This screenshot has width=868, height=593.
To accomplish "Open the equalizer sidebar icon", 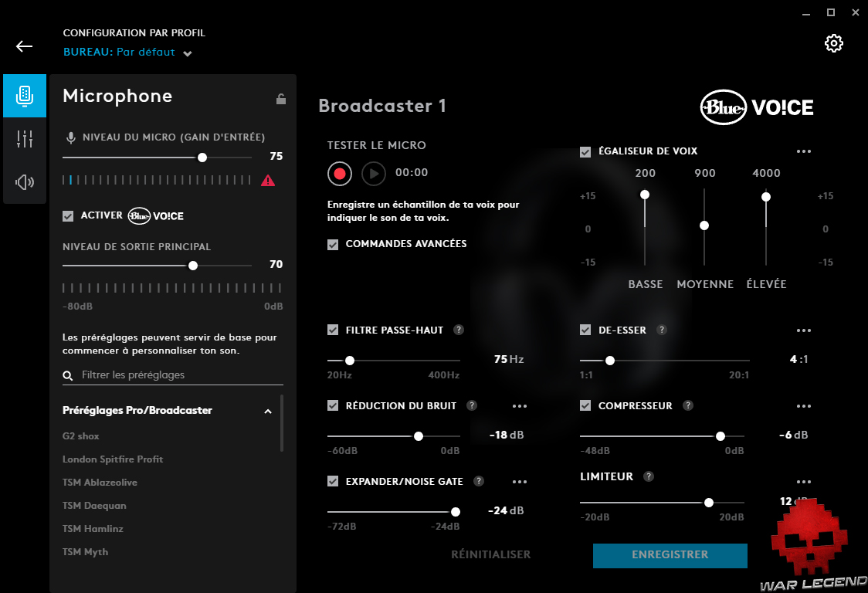I will (x=24, y=138).
